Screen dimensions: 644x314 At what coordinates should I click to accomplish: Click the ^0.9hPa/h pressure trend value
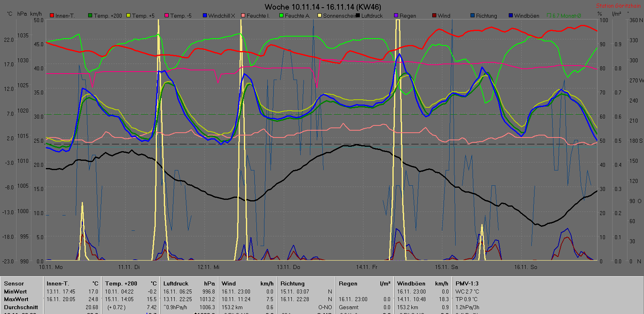tap(175, 307)
